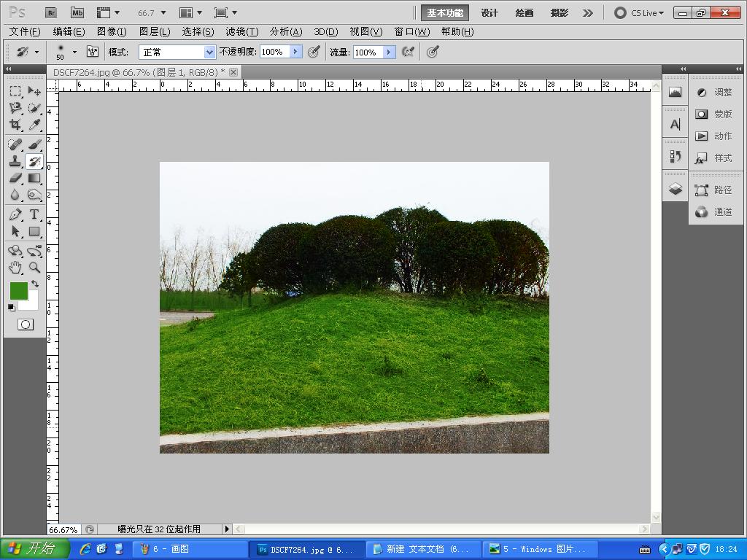Image resolution: width=747 pixels, height=560 pixels.
Task: Swap foreground and background colors
Action: 35,284
